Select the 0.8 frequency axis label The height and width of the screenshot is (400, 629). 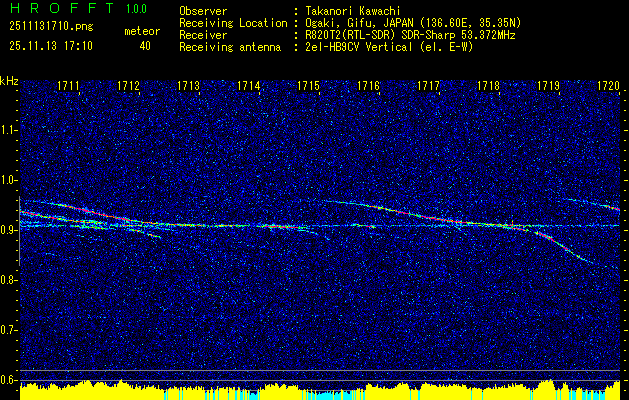[x=9, y=279]
